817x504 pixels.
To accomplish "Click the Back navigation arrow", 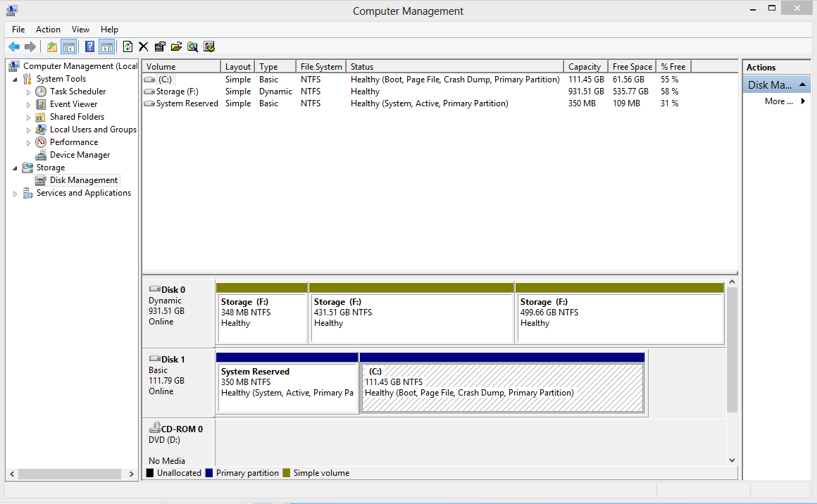I will point(14,46).
